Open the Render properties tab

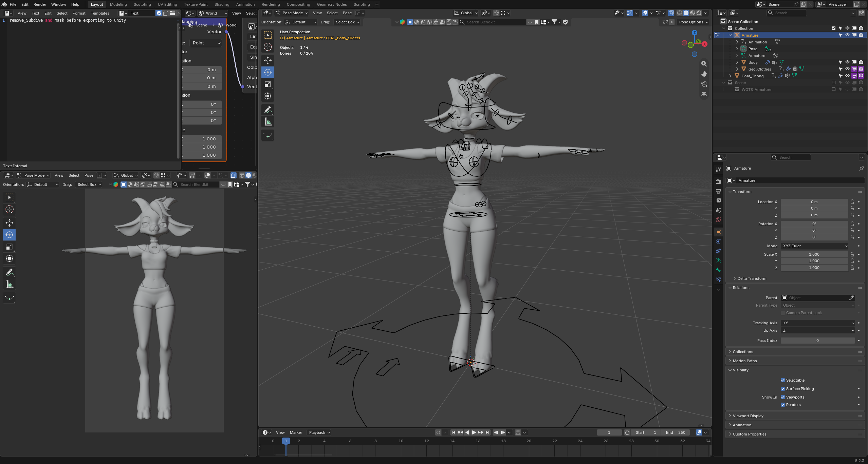[718, 182]
